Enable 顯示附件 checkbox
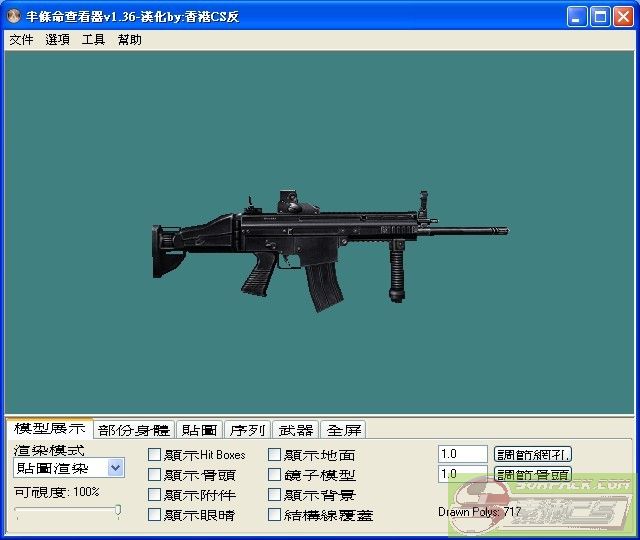640x540 pixels. (154, 494)
